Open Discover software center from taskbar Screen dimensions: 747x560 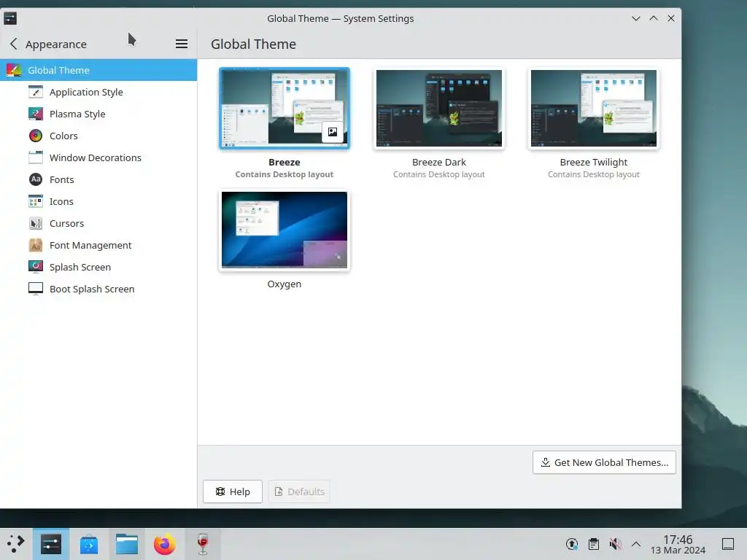pyautogui.click(x=88, y=544)
